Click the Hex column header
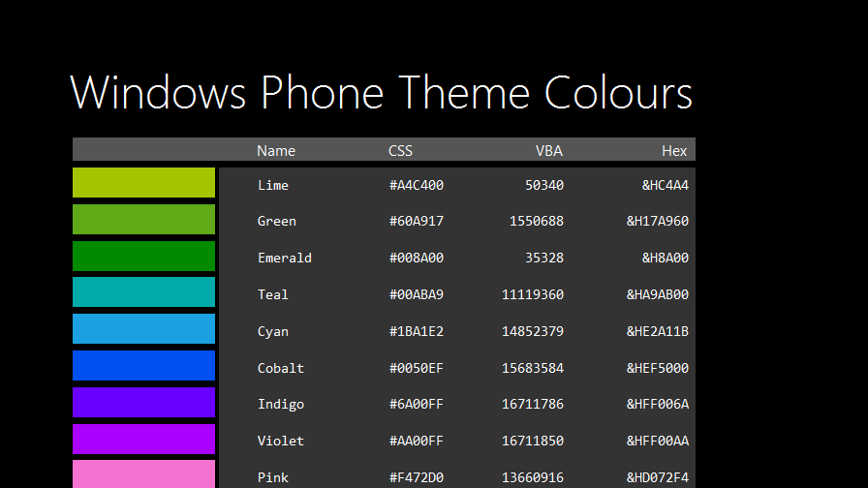Image resolution: width=868 pixels, height=488 pixels. (x=674, y=150)
